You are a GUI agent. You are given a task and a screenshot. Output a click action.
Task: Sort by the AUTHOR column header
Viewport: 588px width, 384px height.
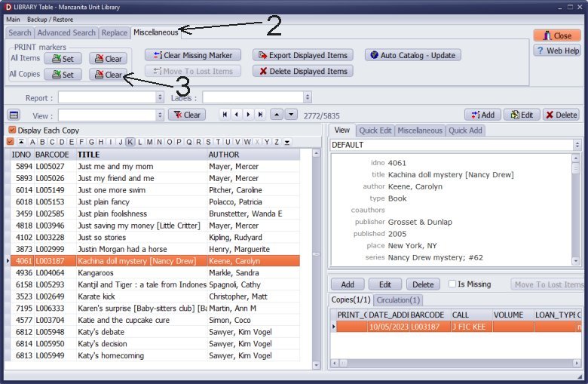point(253,155)
